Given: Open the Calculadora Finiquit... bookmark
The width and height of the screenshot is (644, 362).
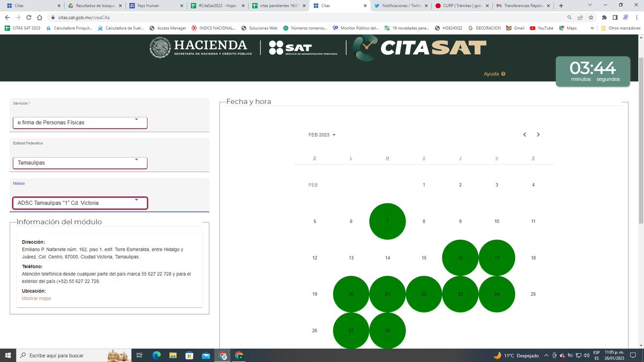Looking at the screenshot, I should [70, 28].
